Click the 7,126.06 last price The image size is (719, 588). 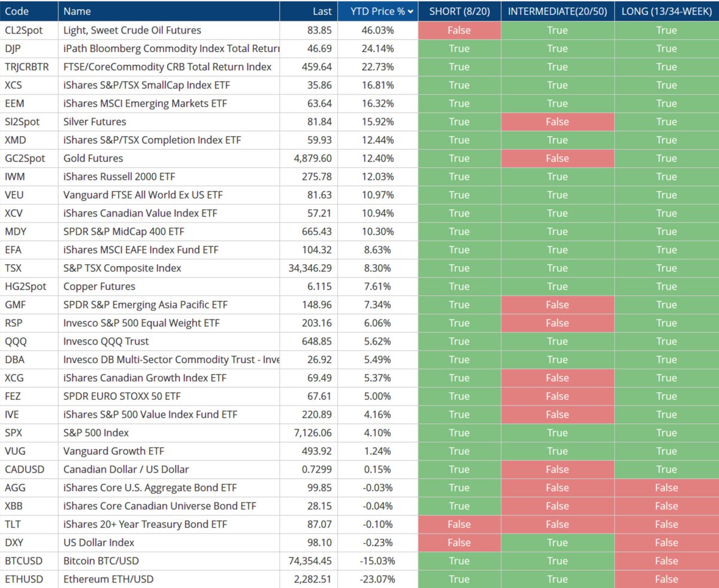[309, 432]
